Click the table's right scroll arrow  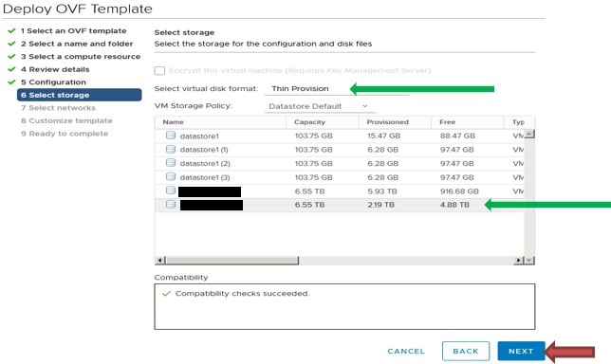519,260
